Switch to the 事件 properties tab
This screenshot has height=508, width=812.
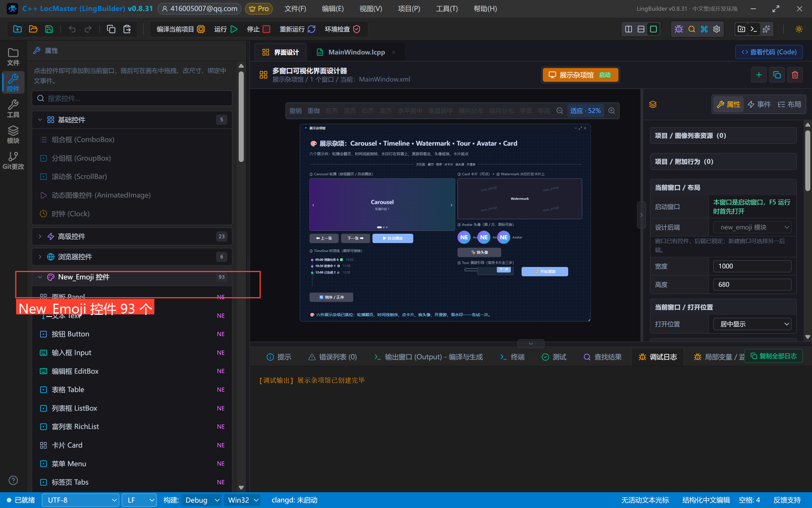(x=759, y=104)
